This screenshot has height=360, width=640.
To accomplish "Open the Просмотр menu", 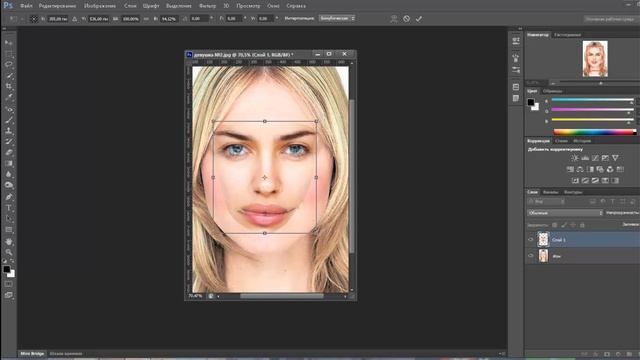I will tap(248, 6).
